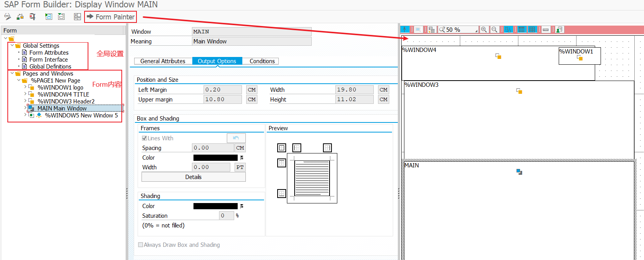Click the Display/Change glasses icon
Screen dimensions: 644x260
pyautogui.click(x=7, y=17)
